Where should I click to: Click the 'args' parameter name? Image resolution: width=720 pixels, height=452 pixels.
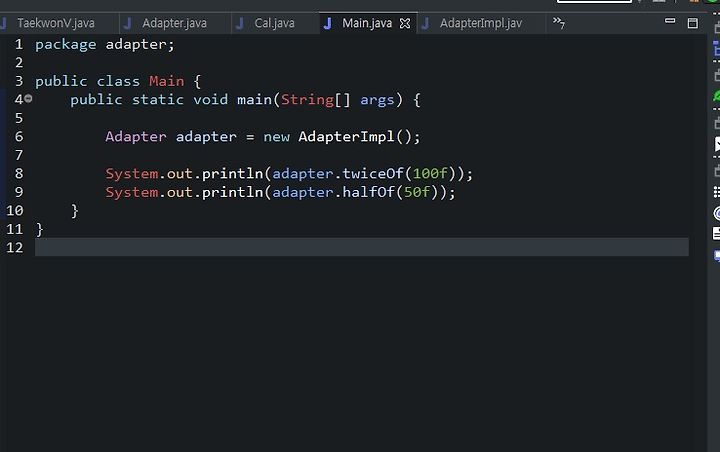(377, 100)
